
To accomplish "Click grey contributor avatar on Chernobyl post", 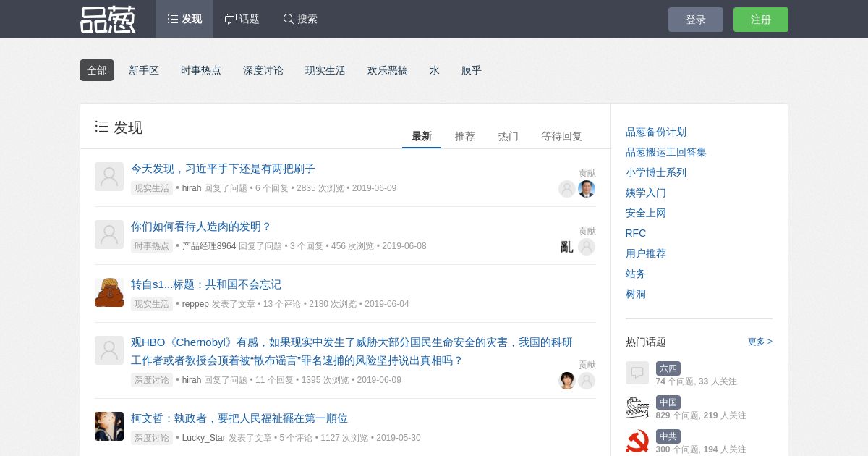I will click(587, 381).
